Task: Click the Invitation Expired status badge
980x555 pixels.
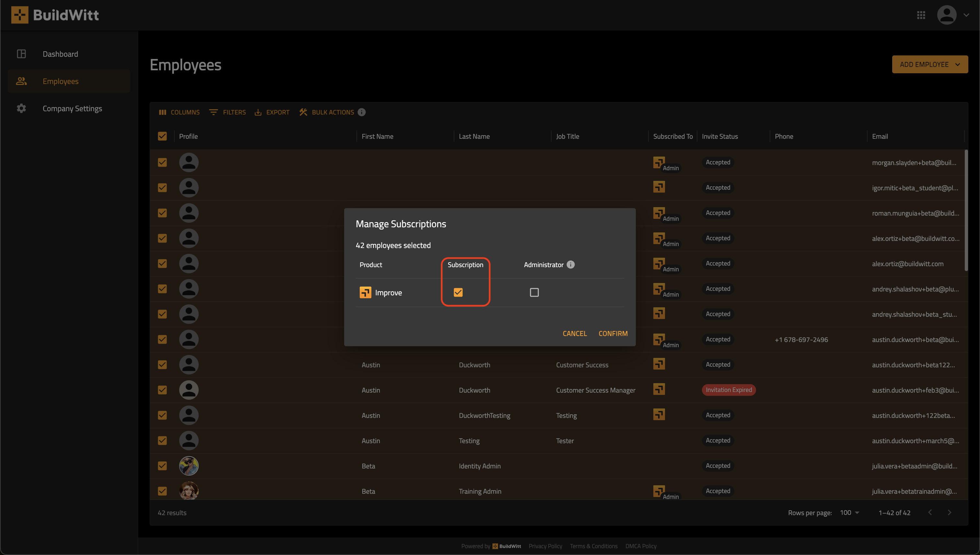Action: pyautogui.click(x=729, y=390)
